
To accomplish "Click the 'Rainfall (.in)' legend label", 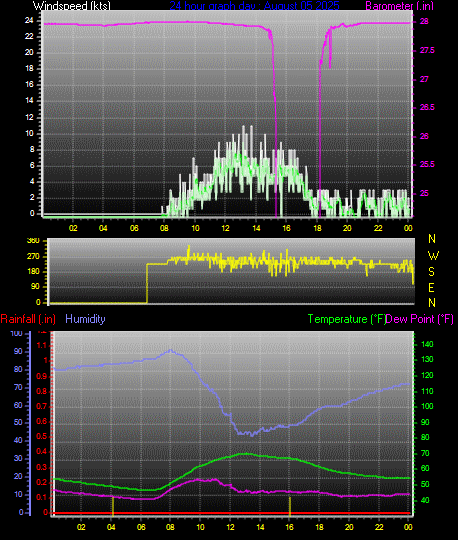I will 28,319.
